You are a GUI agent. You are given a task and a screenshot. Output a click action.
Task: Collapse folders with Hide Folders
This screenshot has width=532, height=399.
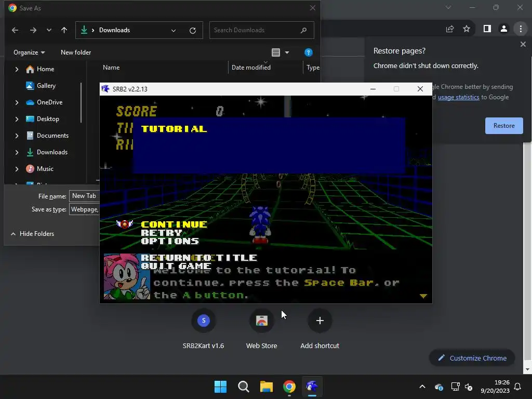(x=33, y=234)
